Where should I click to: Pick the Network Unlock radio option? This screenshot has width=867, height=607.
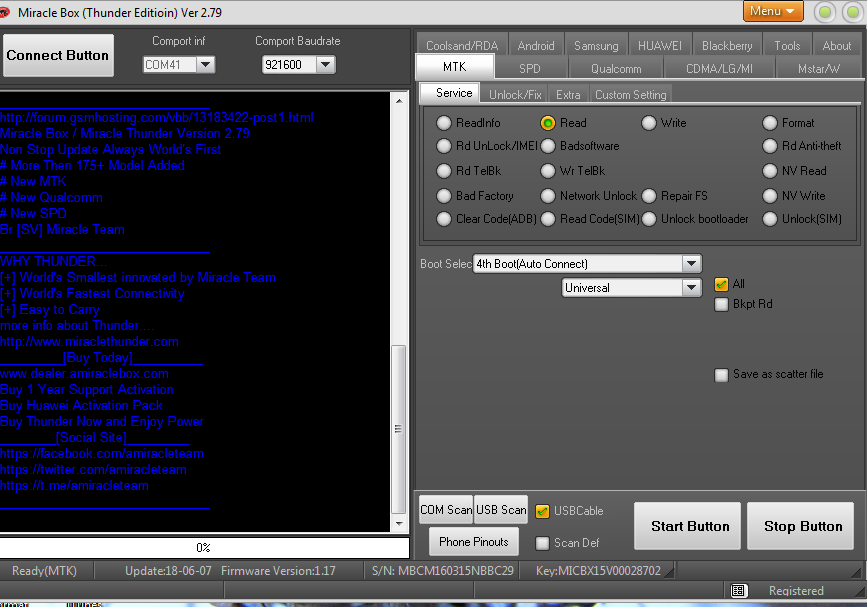coord(547,196)
